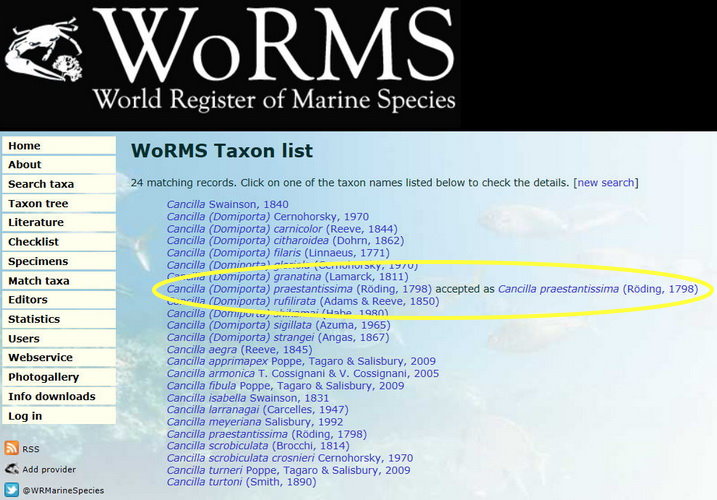The height and width of the screenshot is (500, 717).
Task: Open the Editors page
Action: [x=59, y=300]
